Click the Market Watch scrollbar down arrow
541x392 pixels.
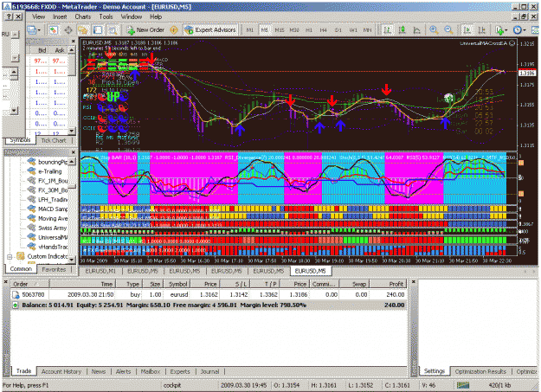coord(72,131)
